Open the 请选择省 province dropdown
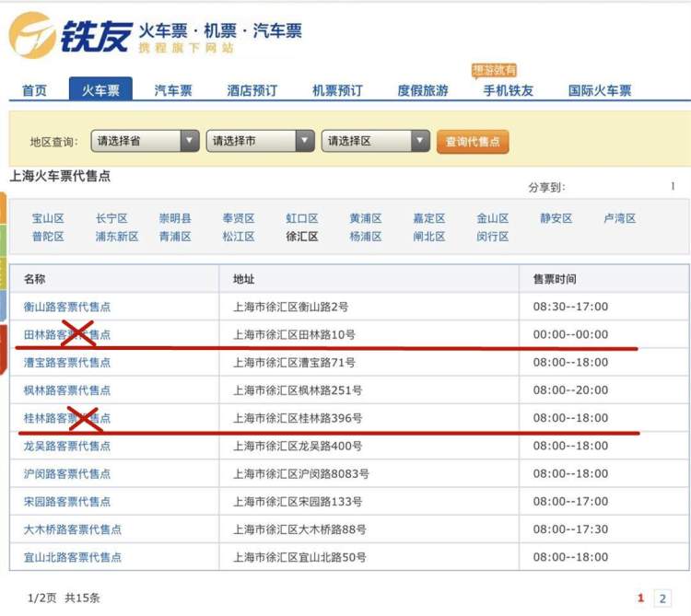The image size is (691, 616). (x=146, y=141)
